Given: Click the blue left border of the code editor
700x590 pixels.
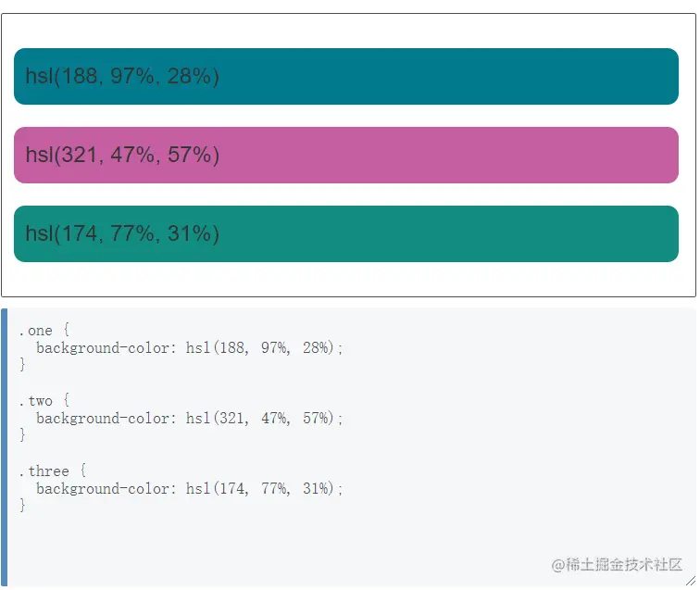Looking at the screenshot, I should coord(4,446).
